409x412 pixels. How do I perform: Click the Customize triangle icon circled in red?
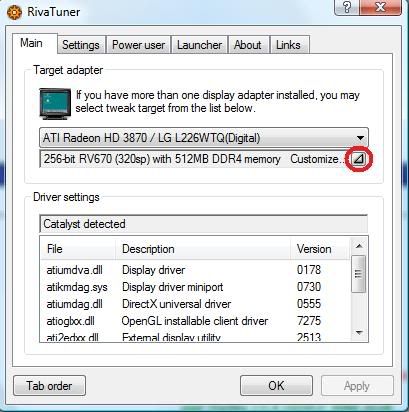click(358, 160)
